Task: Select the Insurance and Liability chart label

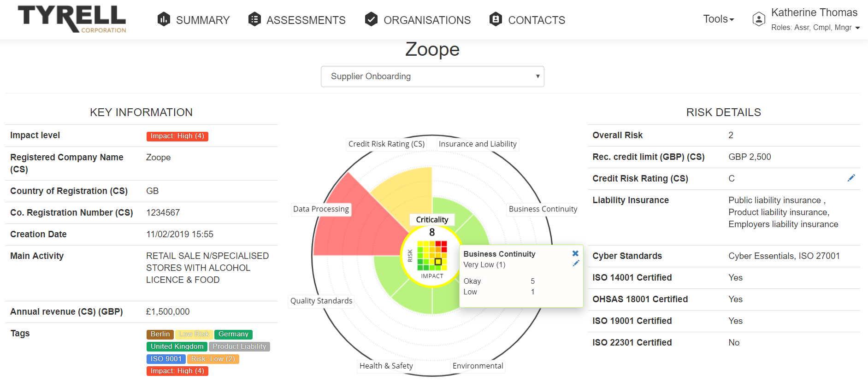Action: click(478, 144)
